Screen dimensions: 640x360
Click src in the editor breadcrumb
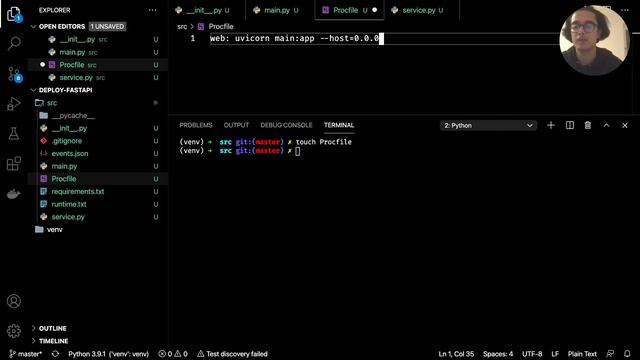point(182,27)
